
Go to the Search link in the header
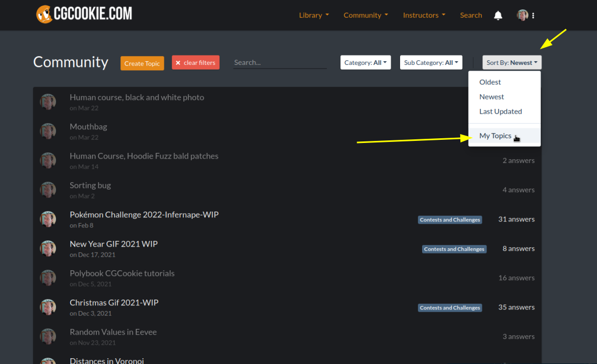[471, 15]
